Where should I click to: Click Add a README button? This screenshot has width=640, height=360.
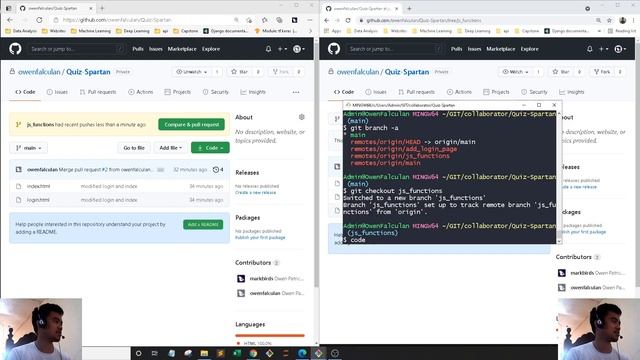click(203, 224)
